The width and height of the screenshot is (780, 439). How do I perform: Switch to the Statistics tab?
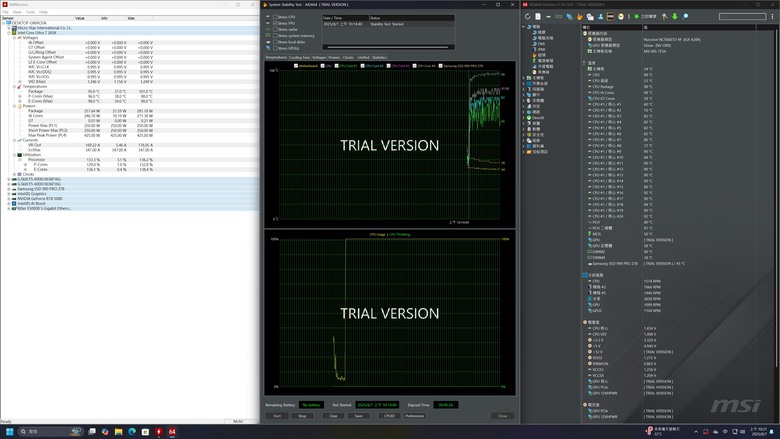(x=379, y=58)
